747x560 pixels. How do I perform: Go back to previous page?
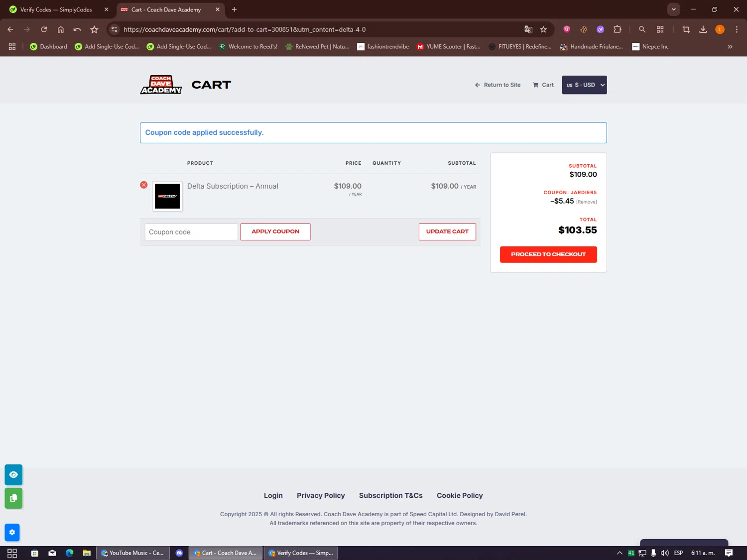10,29
